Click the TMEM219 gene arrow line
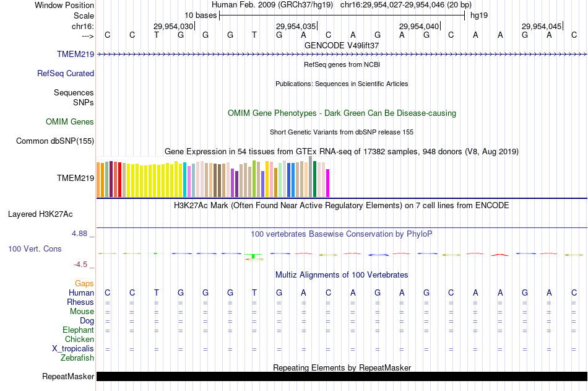 pos(342,55)
